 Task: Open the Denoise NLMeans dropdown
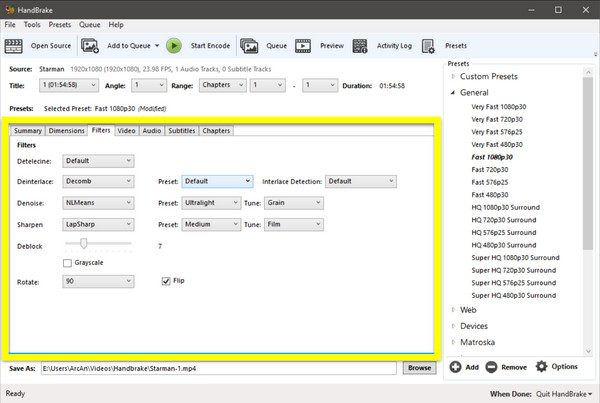98,203
